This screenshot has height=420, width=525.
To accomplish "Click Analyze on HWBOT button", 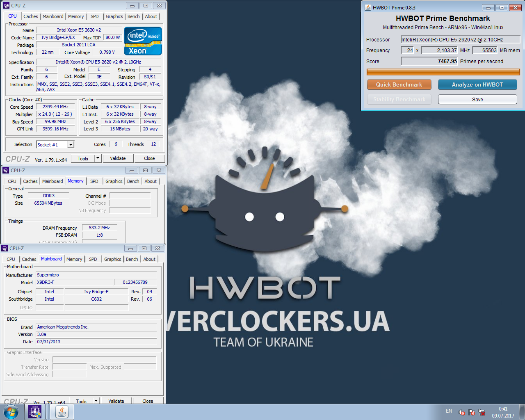I will pos(477,84).
